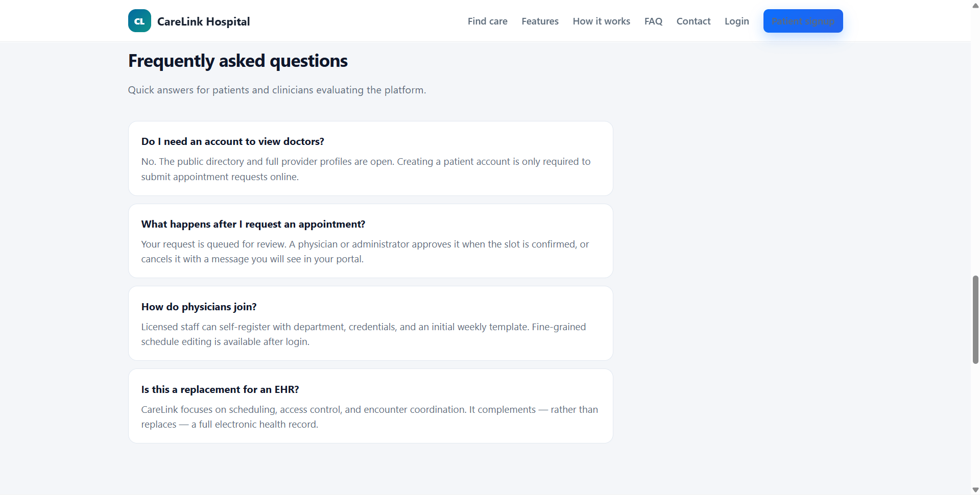Click the Login link
The width and height of the screenshot is (980, 495).
[x=736, y=21]
